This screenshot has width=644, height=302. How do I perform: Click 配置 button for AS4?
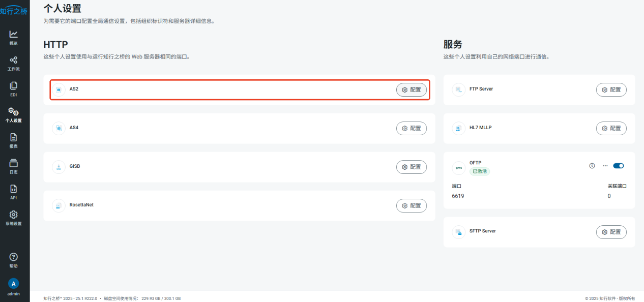click(x=412, y=128)
